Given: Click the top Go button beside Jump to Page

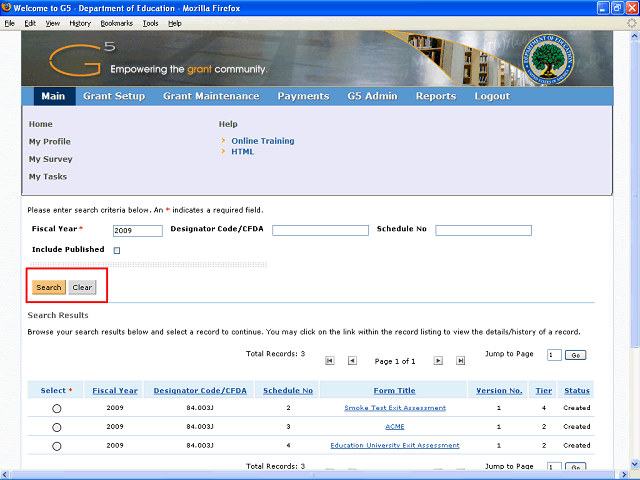Looking at the screenshot, I should click(x=576, y=355).
